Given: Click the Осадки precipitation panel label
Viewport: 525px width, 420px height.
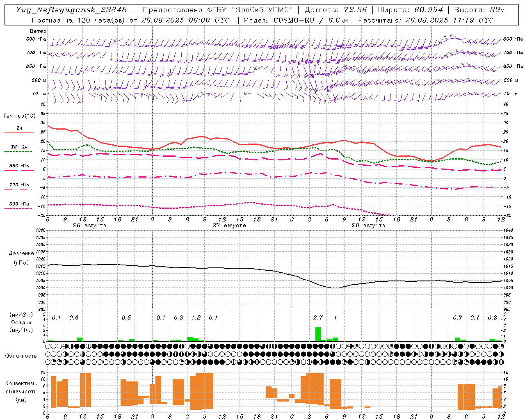Looking at the screenshot, I should tap(21, 323).
